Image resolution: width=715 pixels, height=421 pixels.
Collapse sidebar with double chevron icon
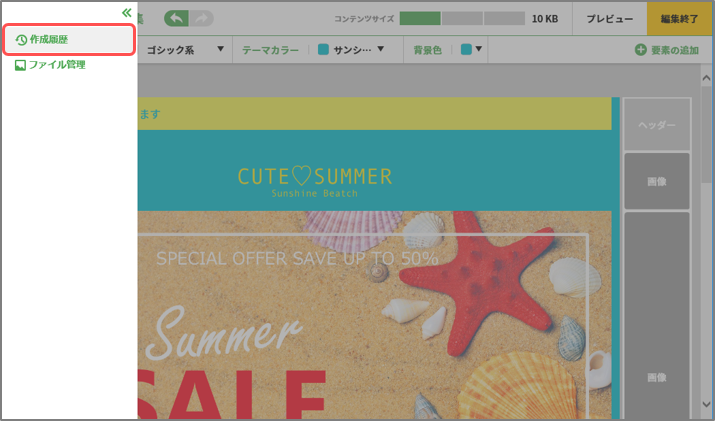point(126,13)
